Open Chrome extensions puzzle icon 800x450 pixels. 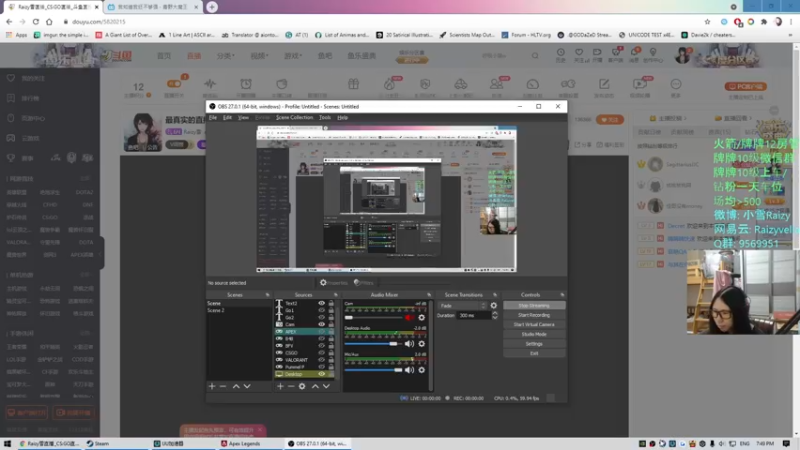[764, 21]
